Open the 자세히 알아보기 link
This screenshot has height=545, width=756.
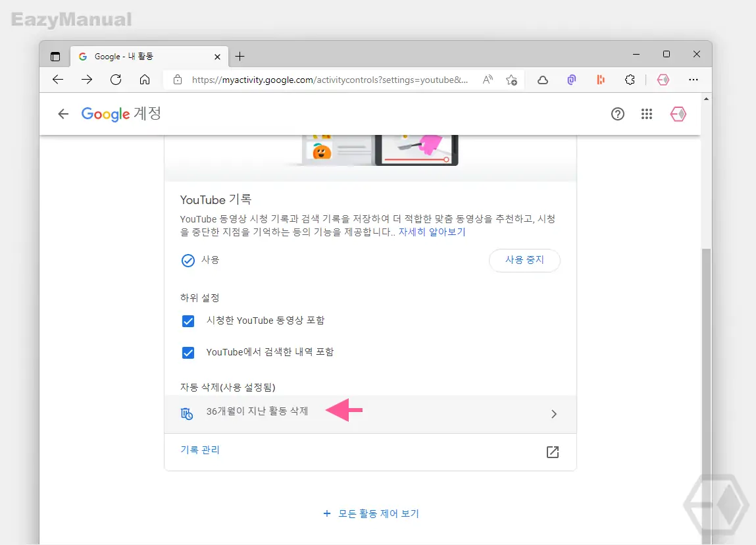[432, 232]
